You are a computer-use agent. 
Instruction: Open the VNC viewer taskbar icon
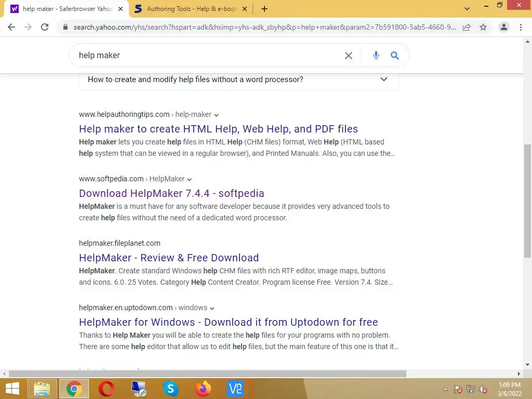[235, 389]
